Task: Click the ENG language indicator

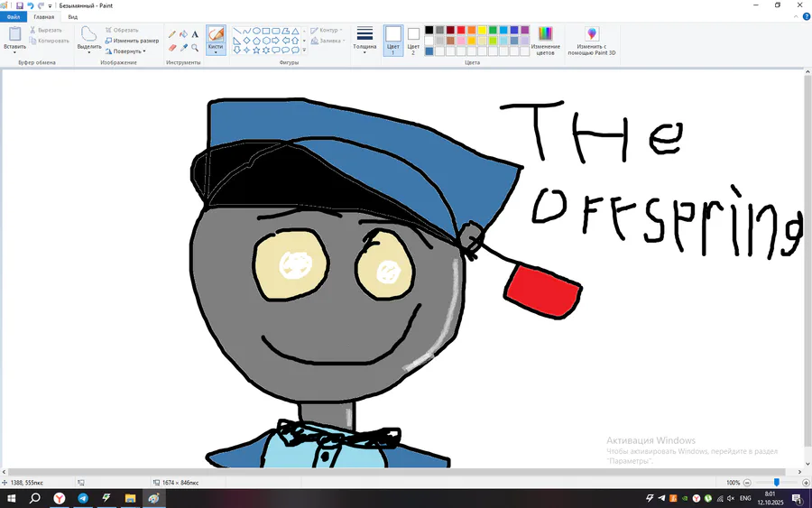Action: 745,498
